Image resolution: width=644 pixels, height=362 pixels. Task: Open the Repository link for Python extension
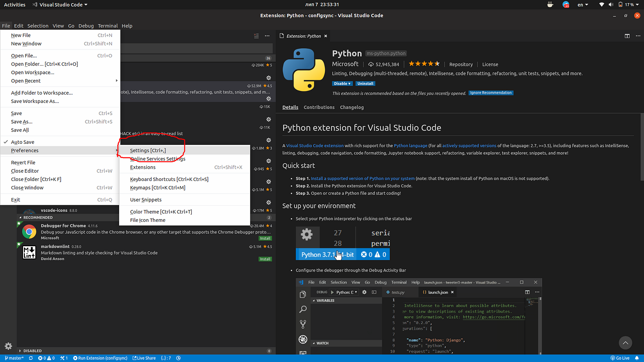click(461, 64)
